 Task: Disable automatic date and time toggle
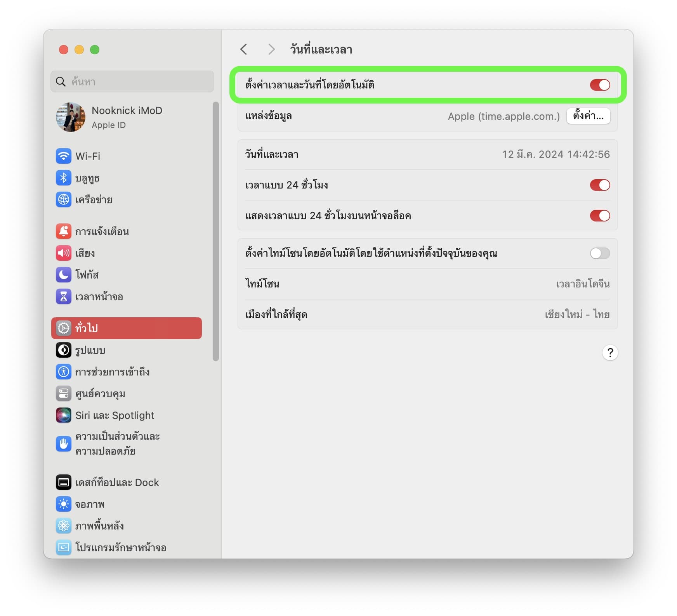tap(599, 85)
